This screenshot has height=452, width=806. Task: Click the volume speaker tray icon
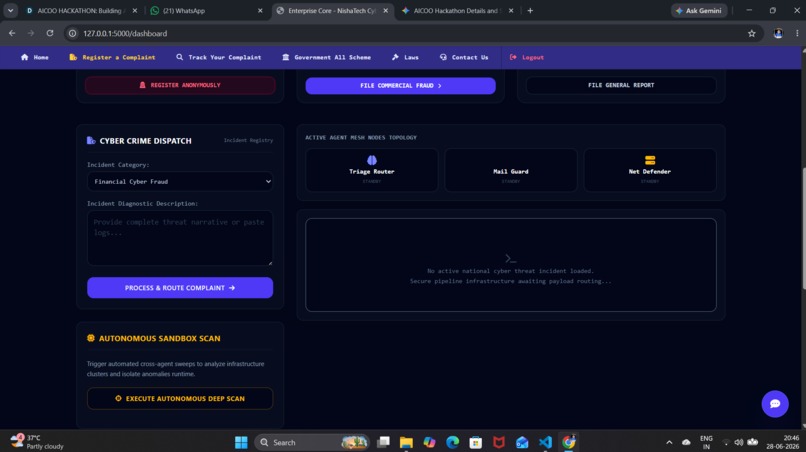[x=739, y=442]
